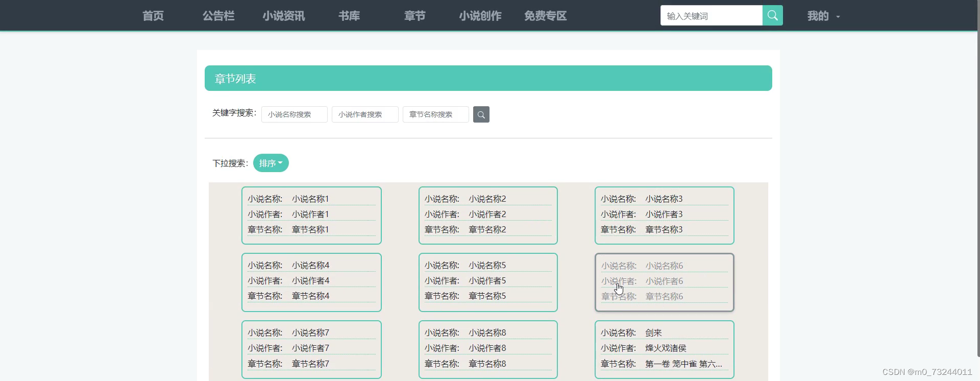
Task: Open the 免费专区 nav item
Action: pyautogui.click(x=545, y=16)
